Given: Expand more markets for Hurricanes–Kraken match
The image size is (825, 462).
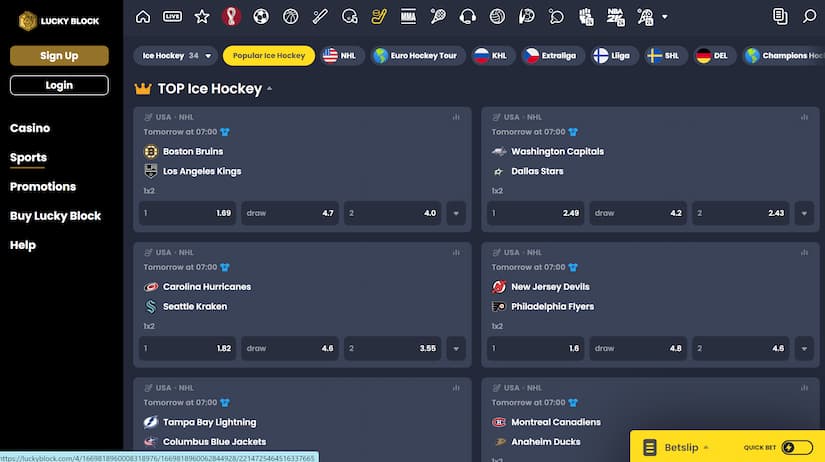Looking at the screenshot, I should pos(456,348).
